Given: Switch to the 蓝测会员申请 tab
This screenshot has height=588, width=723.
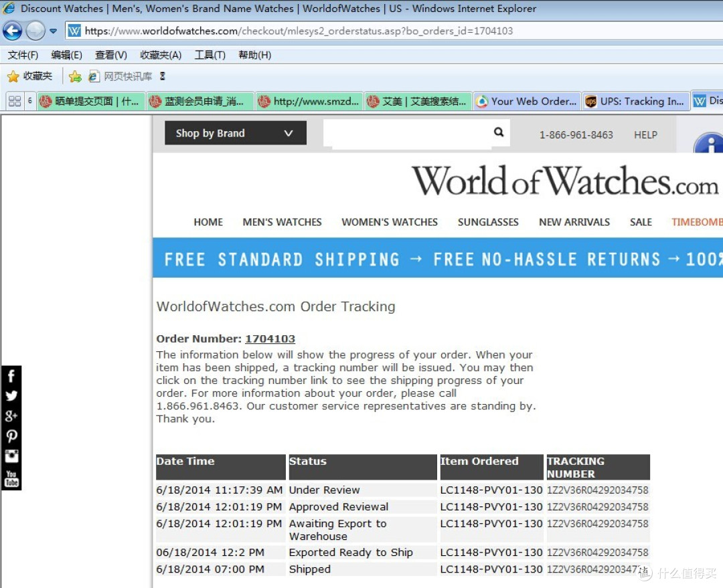Looking at the screenshot, I should [x=200, y=102].
